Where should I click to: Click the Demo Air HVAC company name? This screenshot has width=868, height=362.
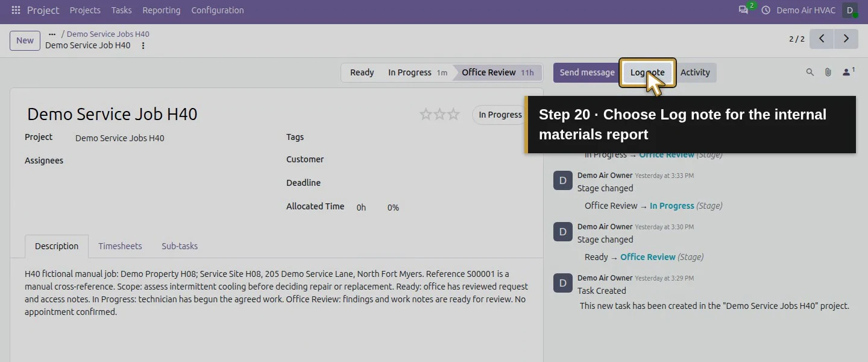click(x=806, y=10)
